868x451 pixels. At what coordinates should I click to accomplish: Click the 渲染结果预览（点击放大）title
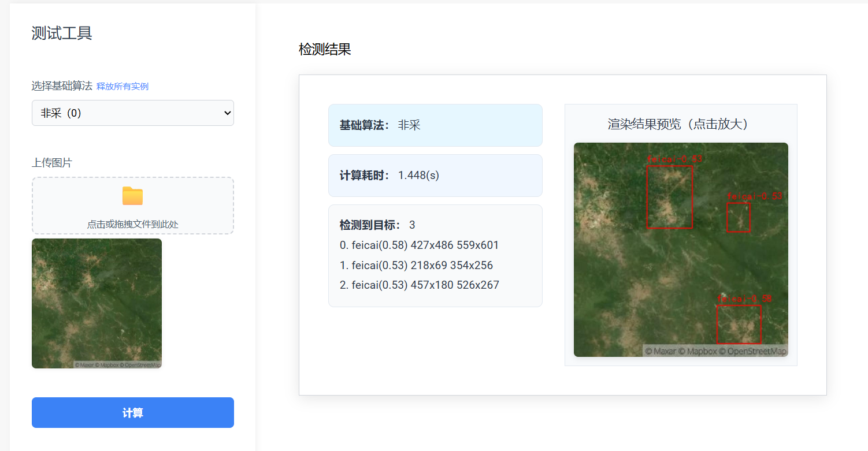click(x=680, y=124)
